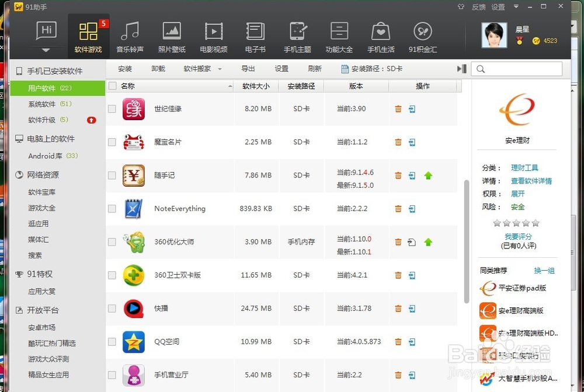
Task: Select the 随手记 row checkbox
Action: (x=112, y=175)
